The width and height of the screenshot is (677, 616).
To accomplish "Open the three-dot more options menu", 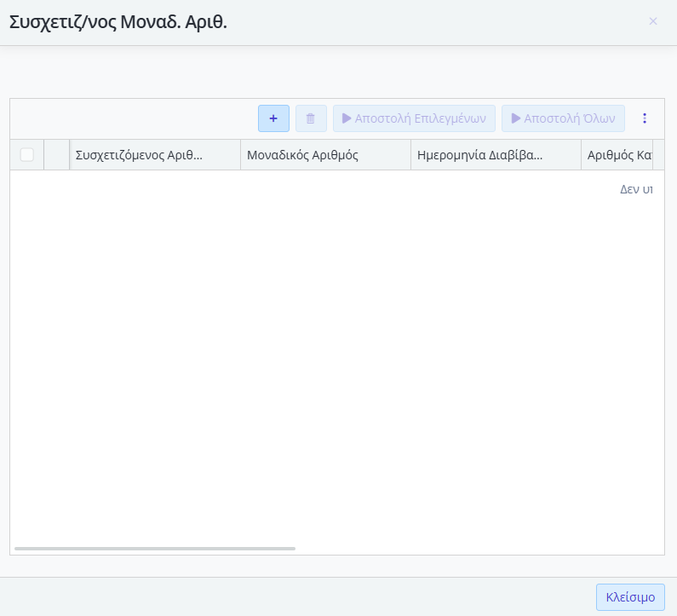I will pyautogui.click(x=645, y=118).
